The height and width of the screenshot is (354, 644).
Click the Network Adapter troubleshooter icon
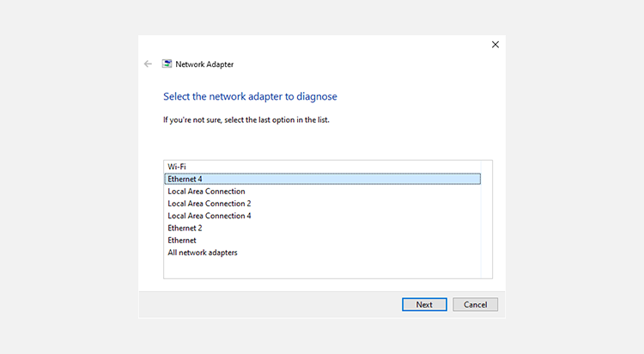pos(167,64)
